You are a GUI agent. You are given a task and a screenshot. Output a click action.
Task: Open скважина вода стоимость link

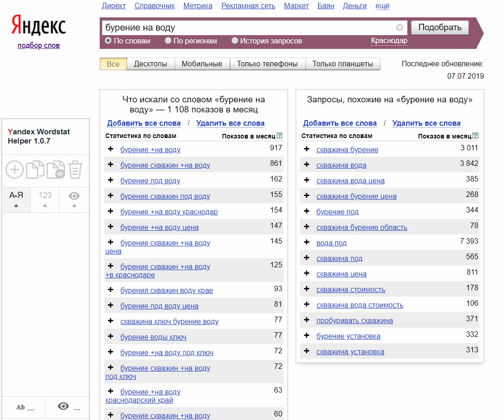(x=359, y=305)
